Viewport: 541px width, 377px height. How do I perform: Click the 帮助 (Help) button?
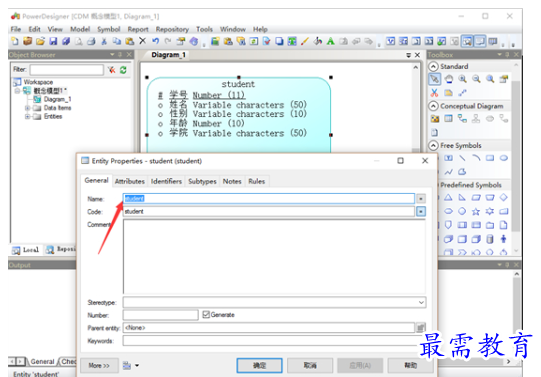click(x=411, y=365)
